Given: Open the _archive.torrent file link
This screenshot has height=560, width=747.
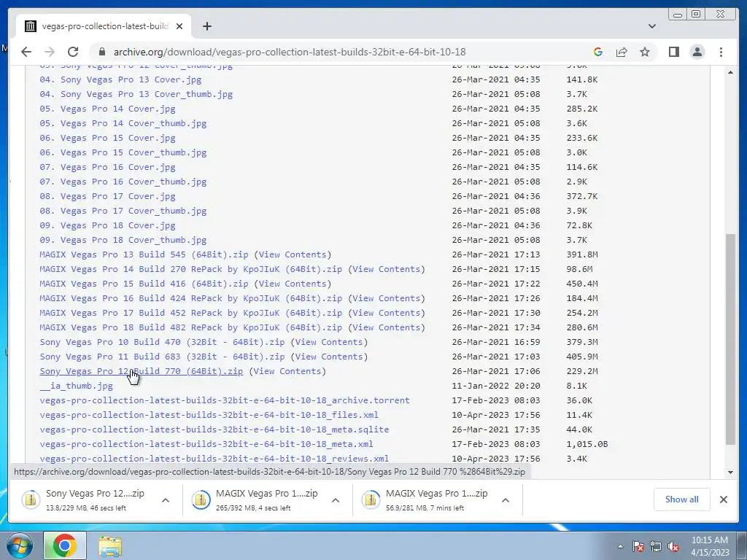Looking at the screenshot, I should pyautogui.click(x=225, y=400).
